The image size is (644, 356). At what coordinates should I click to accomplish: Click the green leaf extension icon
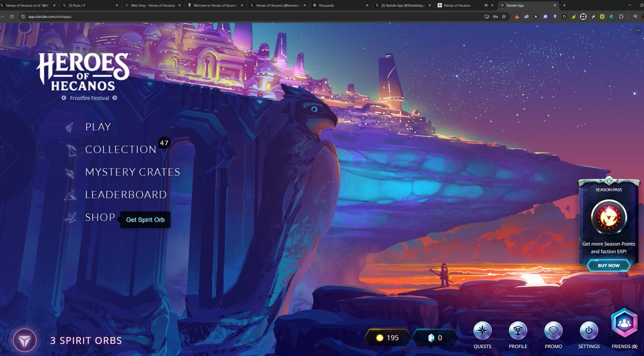[574, 17]
